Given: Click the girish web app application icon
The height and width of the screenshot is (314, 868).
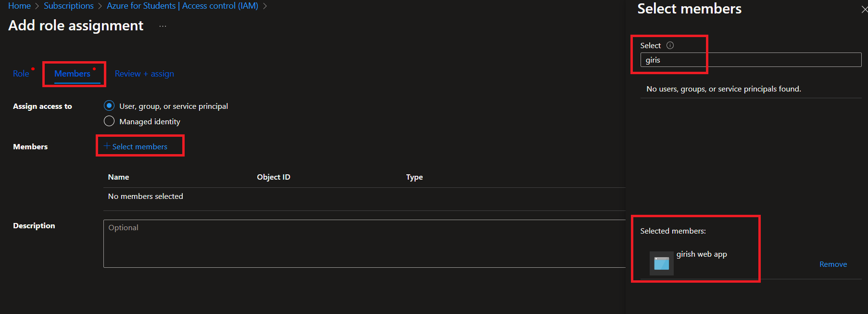Looking at the screenshot, I should [x=661, y=263].
